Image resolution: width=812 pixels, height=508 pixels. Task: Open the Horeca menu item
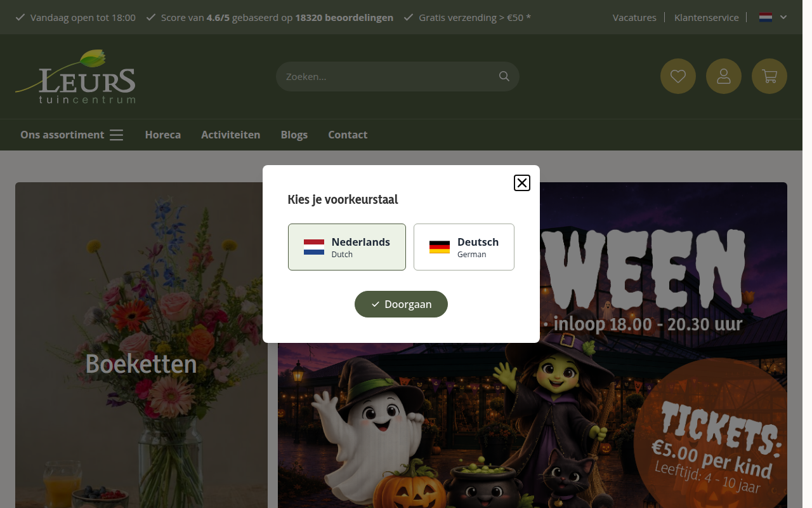163,135
